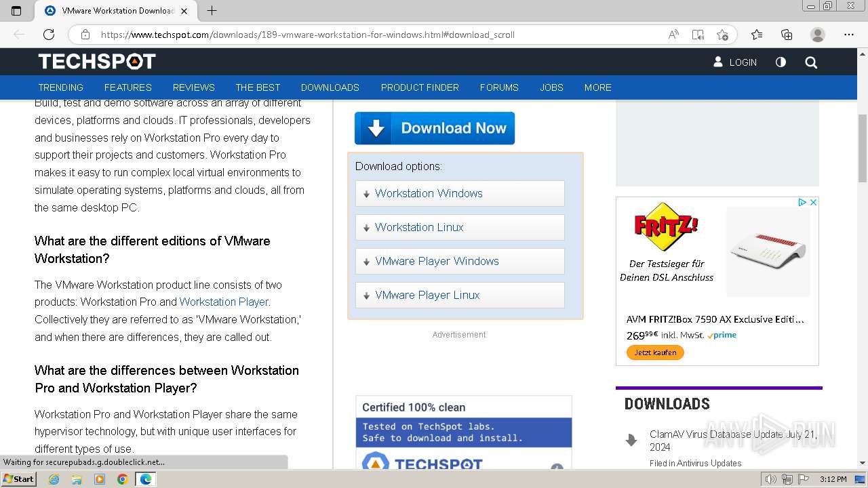Open Favorites list icon in toolbar
868x488 pixels.
tap(757, 35)
